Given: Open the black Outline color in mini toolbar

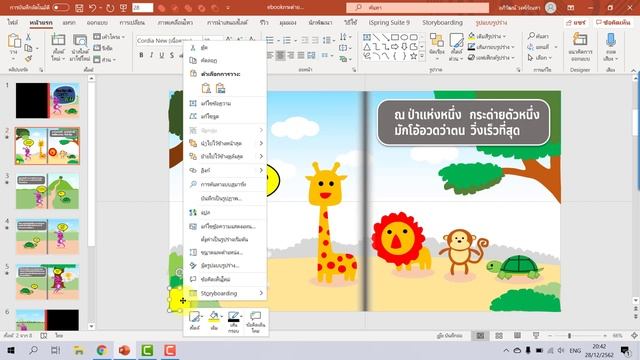Looking at the screenshot, I should 234,322.
